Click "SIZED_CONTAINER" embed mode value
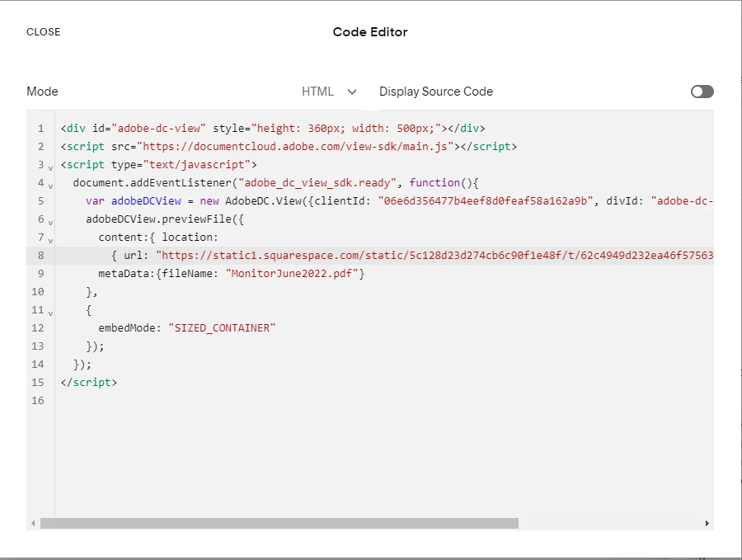 tap(222, 327)
